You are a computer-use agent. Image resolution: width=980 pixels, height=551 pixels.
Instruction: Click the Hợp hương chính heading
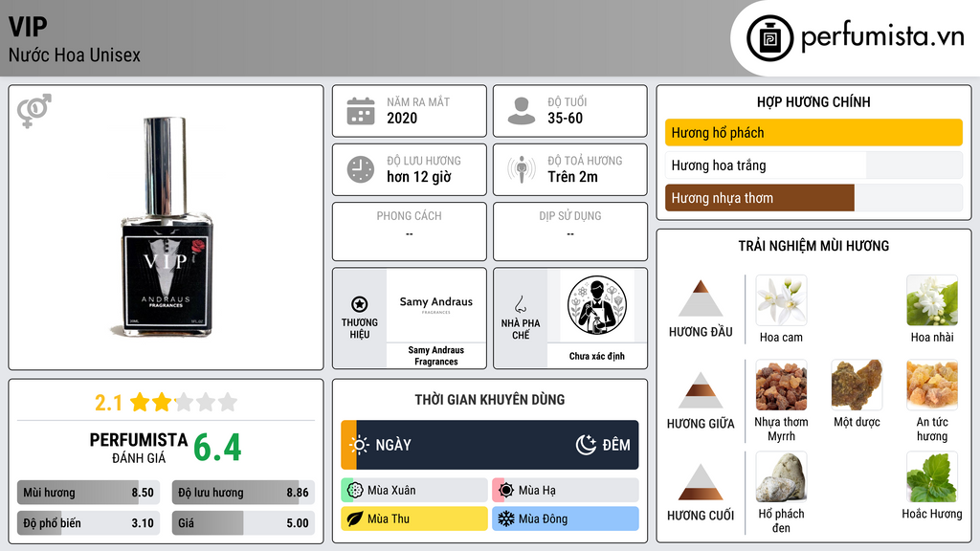pos(813,101)
